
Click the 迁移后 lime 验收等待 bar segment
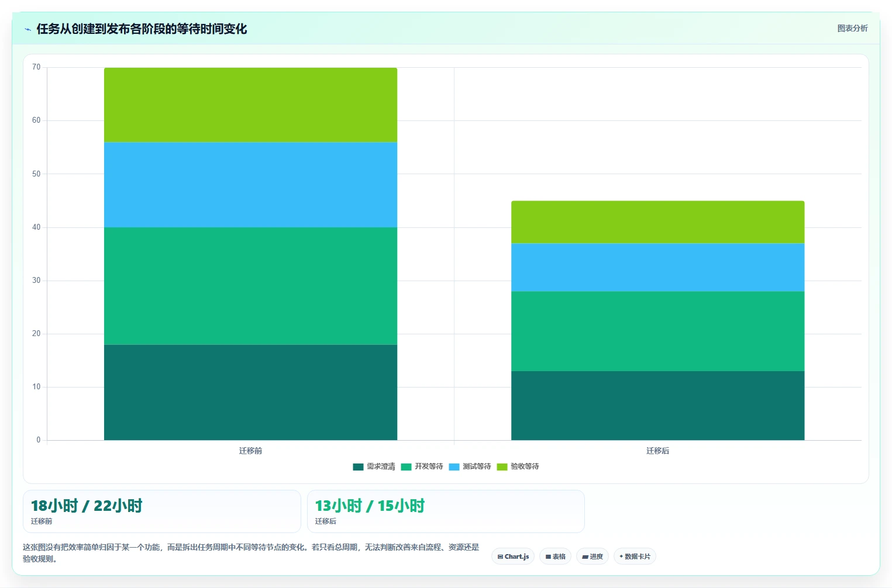657,222
